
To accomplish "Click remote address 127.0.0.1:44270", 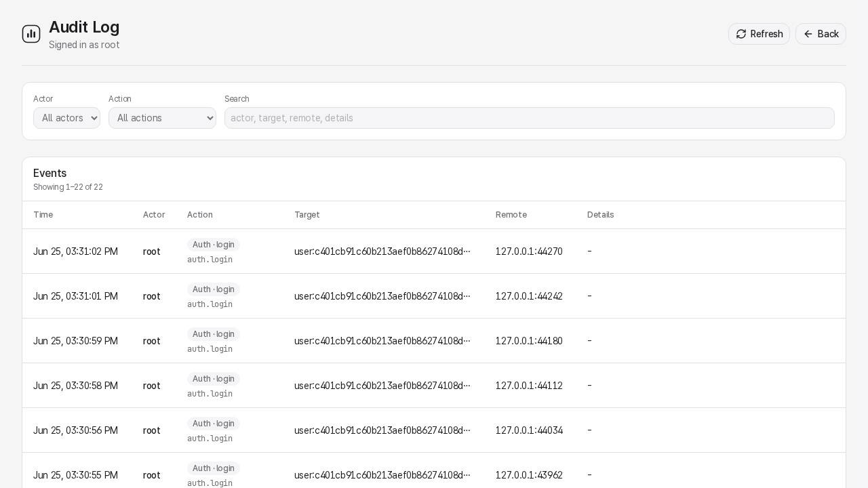I will click(x=529, y=251).
